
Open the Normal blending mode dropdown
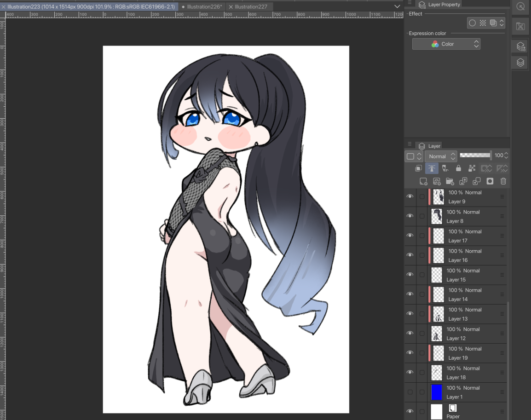441,156
